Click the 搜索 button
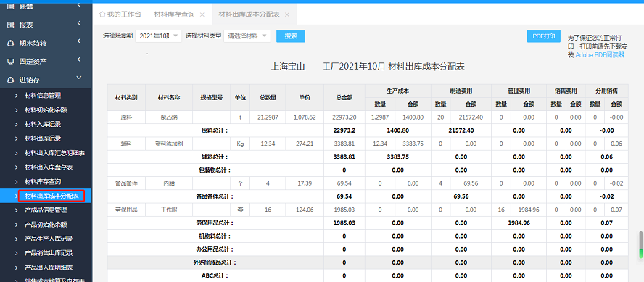 291,36
